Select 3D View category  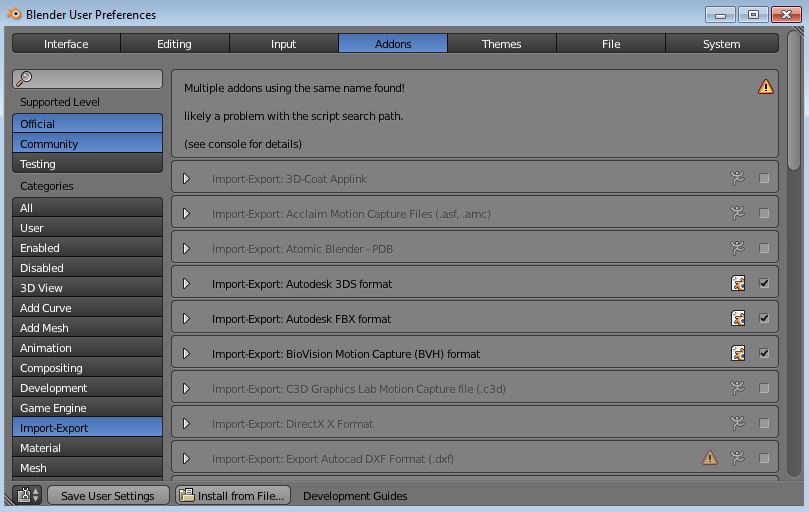(87, 287)
